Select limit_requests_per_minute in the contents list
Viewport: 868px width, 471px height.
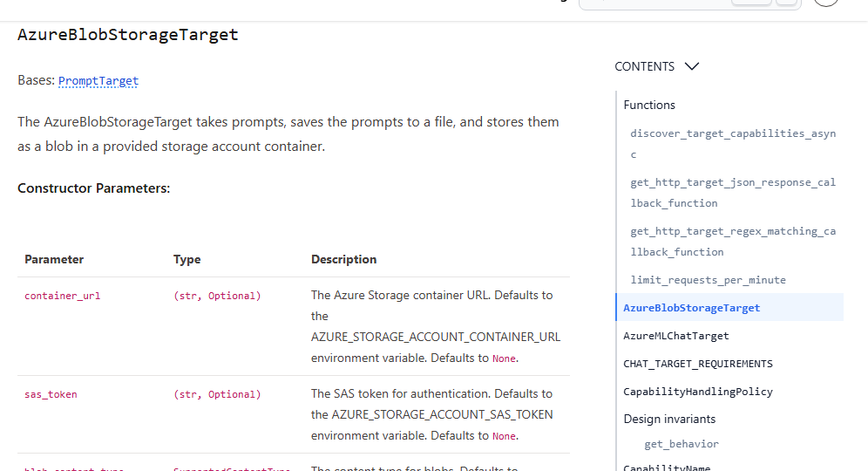pos(708,280)
